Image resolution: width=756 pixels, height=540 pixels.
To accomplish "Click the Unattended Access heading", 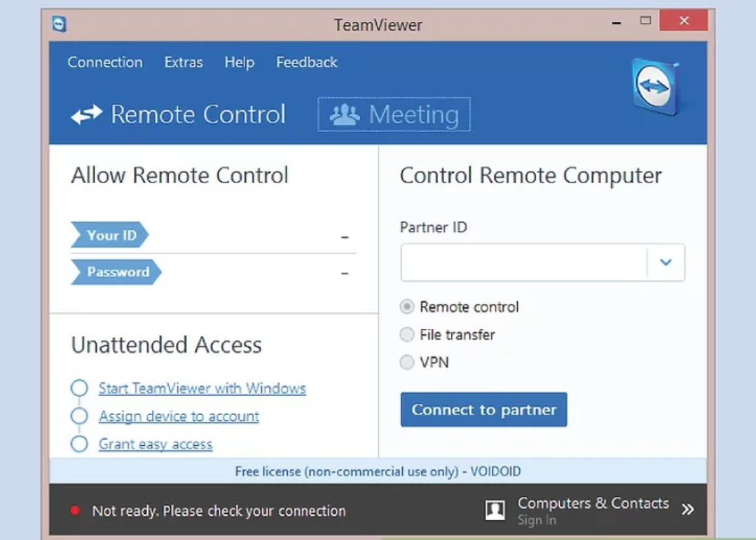I will pos(166,345).
